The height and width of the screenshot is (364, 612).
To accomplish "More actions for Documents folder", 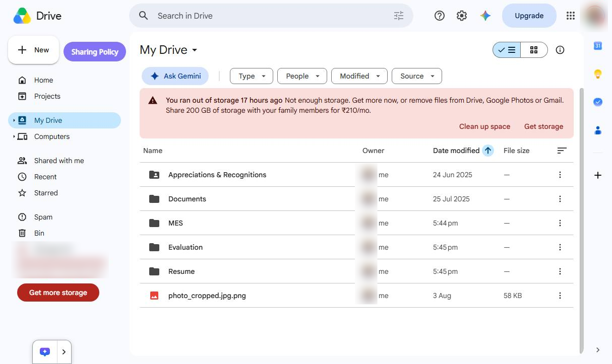I will (x=560, y=199).
